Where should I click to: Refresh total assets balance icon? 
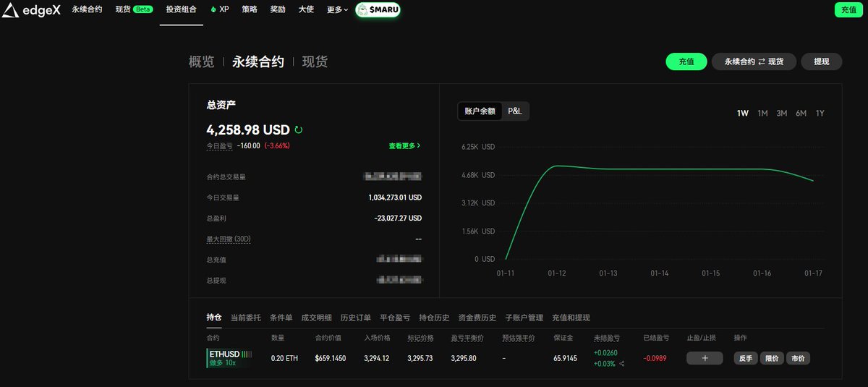click(x=298, y=130)
